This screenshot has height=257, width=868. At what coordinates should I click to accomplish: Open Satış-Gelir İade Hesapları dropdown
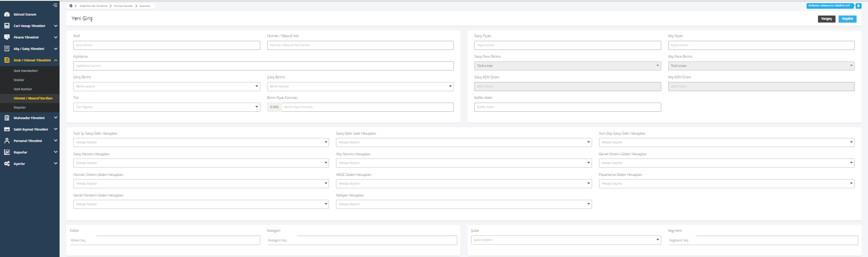point(464,142)
